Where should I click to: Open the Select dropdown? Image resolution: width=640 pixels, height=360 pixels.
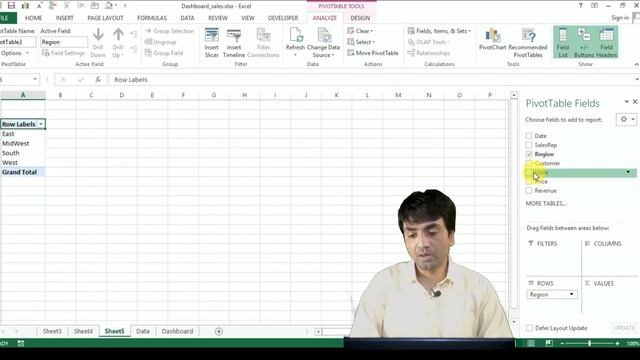[361, 42]
